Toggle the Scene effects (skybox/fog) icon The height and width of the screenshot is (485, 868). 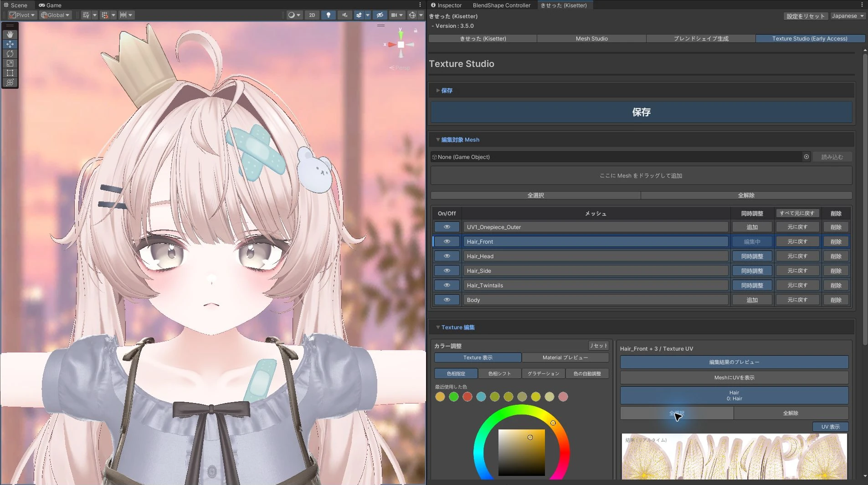click(x=359, y=15)
